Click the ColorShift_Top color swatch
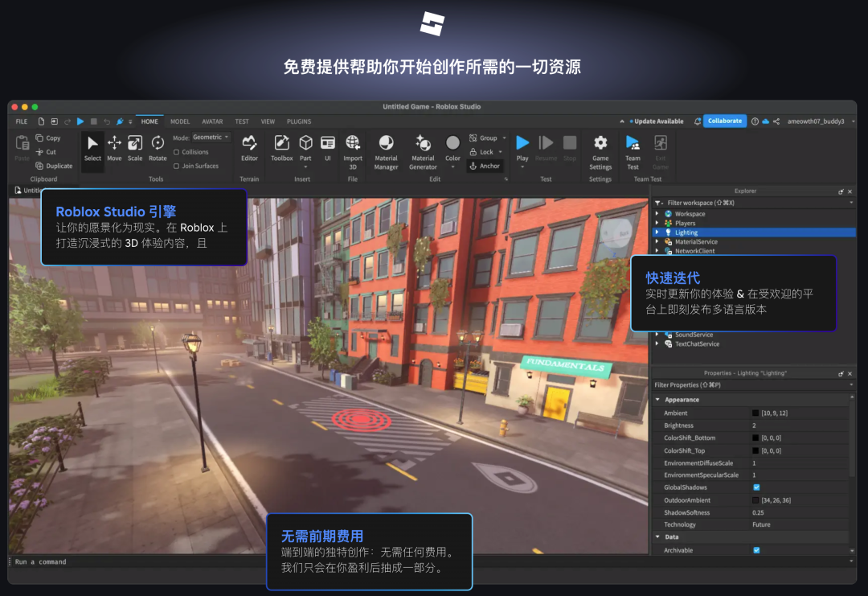Viewport: 868px width, 596px height. click(x=755, y=451)
